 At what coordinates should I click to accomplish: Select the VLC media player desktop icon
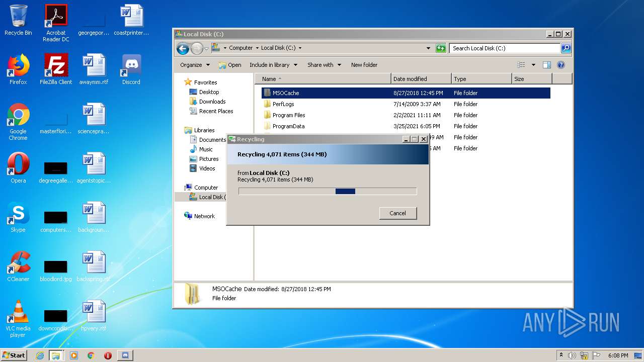click(x=18, y=319)
